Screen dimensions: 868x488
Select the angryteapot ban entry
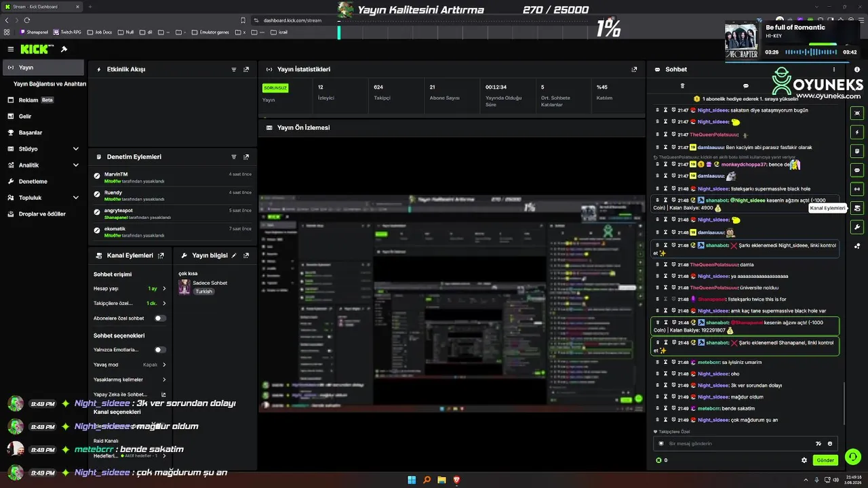point(173,213)
